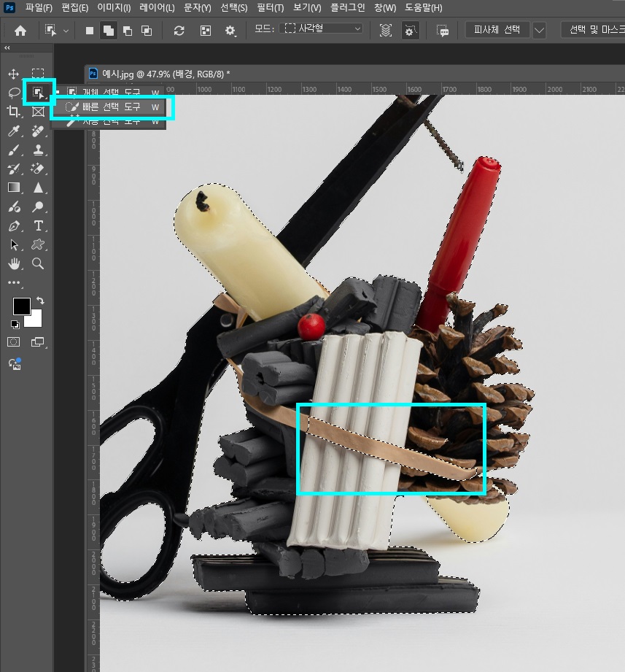The width and height of the screenshot is (625, 672).
Task: Select the Type tool
Action: tap(38, 226)
